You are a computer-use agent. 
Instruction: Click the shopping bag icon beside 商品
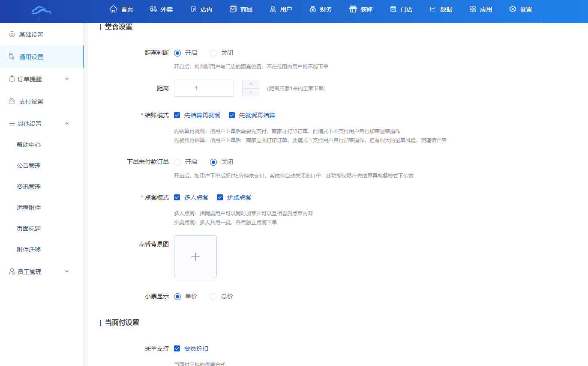pos(233,9)
